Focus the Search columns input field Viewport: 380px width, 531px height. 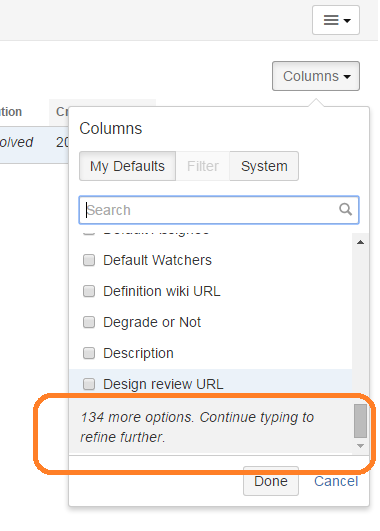tap(219, 210)
